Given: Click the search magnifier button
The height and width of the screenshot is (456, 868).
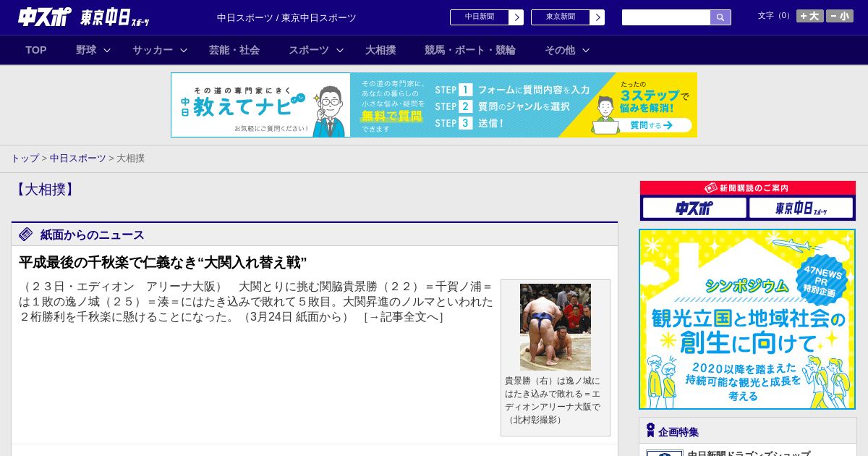Looking at the screenshot, I should [720, 17].
